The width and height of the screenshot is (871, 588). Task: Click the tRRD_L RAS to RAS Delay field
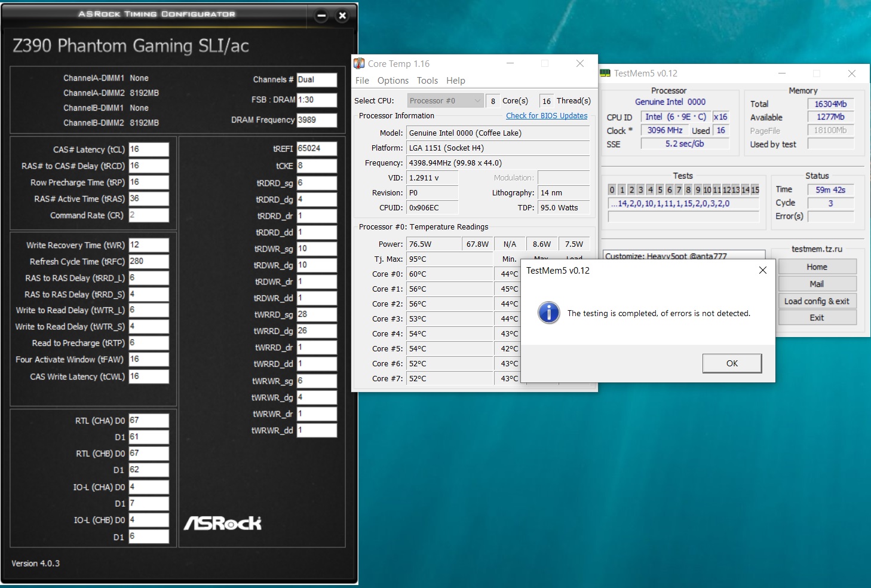(x=149, y=278)
